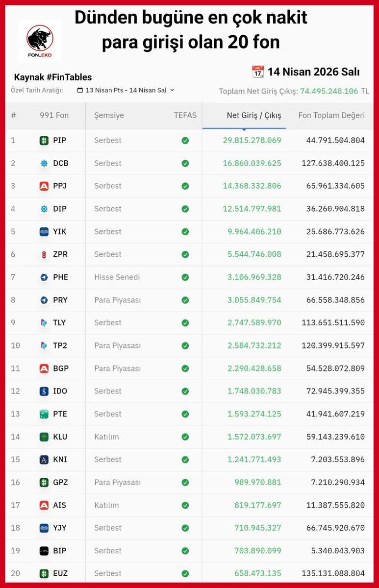379x588 pixels.
Task: Click PPJ net inflow 14.368.332.806
Action: point(252,186)
